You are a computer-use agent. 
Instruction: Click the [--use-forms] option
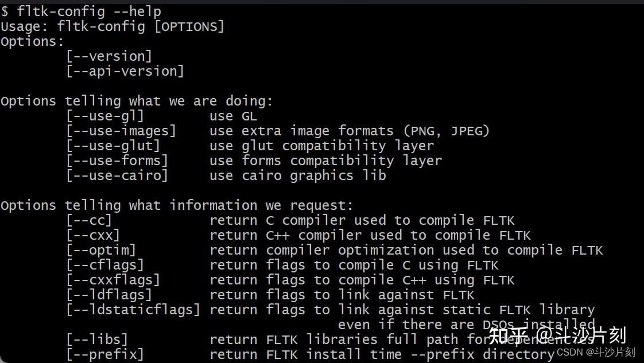[x=117, y=161]
